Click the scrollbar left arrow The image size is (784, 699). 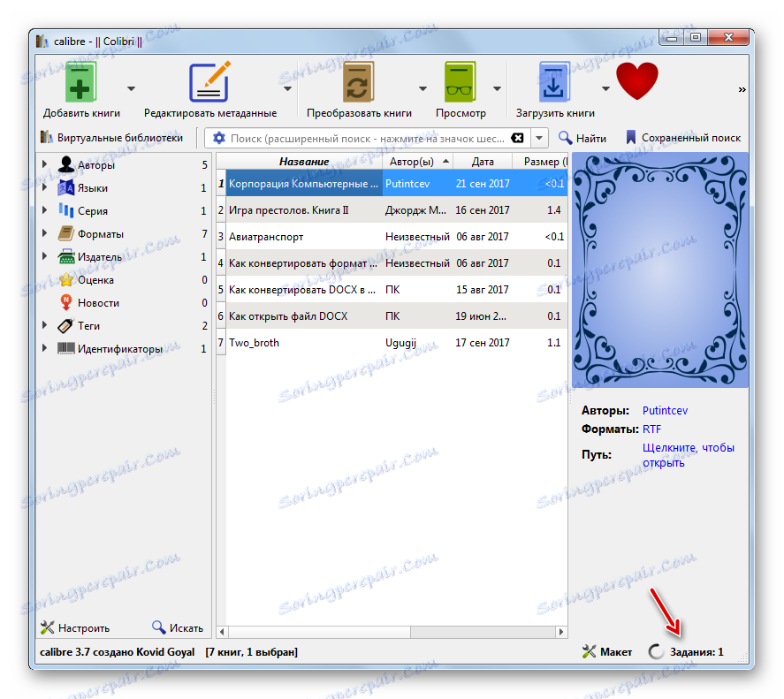pos(222,632)
